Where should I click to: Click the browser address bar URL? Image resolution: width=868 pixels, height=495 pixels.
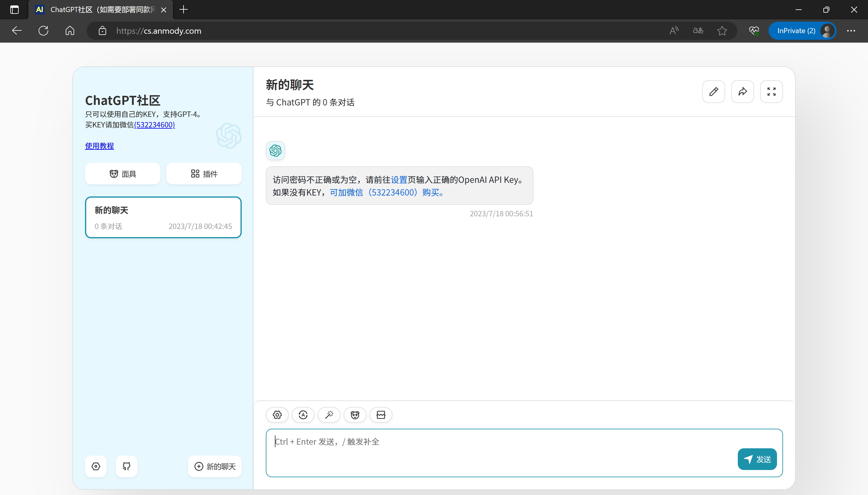tap(159, 31)
